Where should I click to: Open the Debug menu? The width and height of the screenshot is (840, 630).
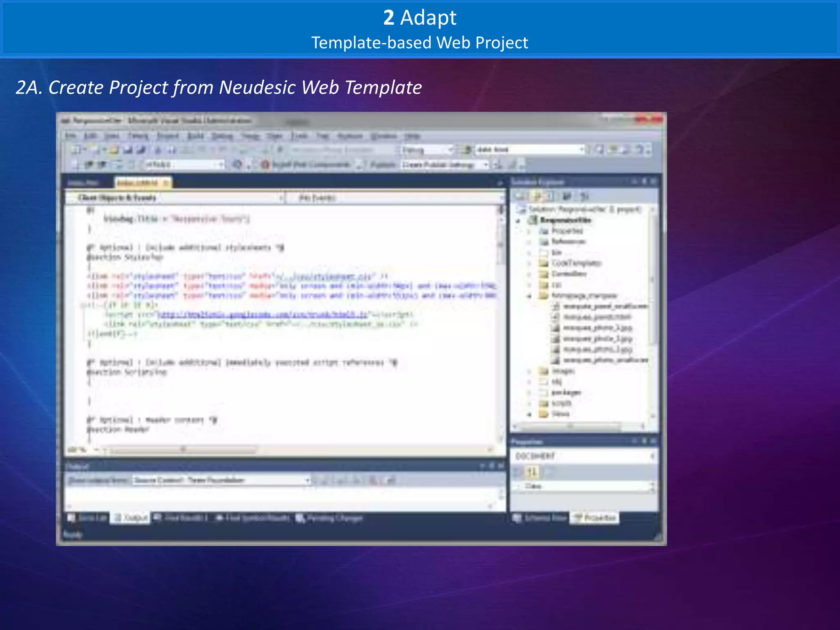[x=222, y=136]
